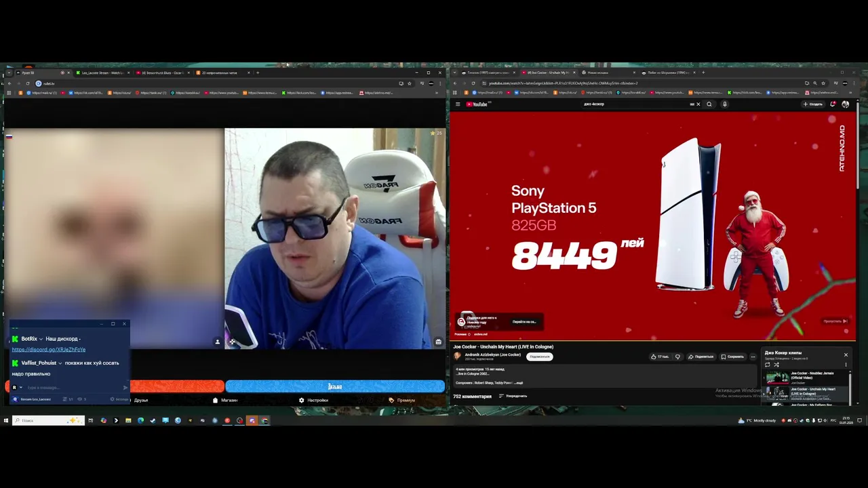Open the YouTube notifications bell
This screenshot has height=488, width=868.
(x=833, y=104)
